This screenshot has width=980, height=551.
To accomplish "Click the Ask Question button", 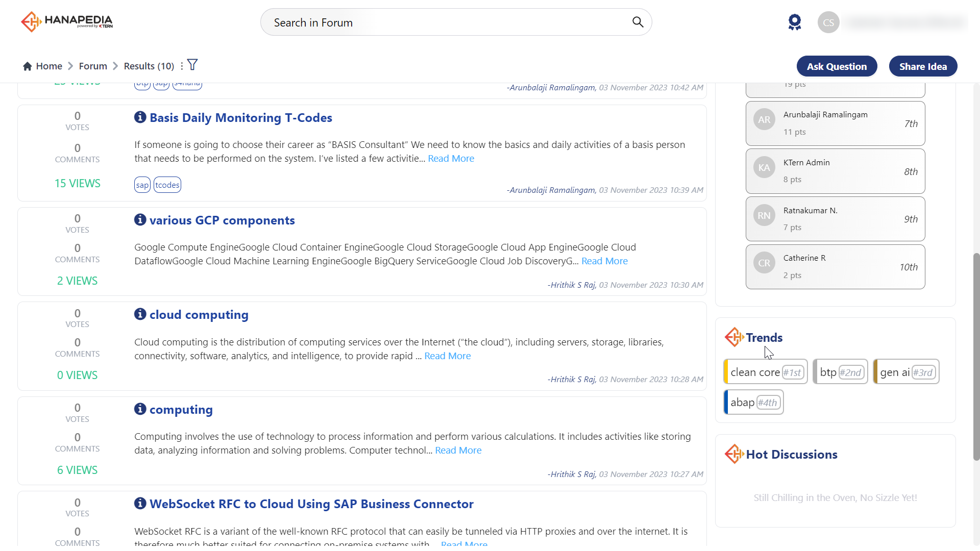I will pos(837,66).
